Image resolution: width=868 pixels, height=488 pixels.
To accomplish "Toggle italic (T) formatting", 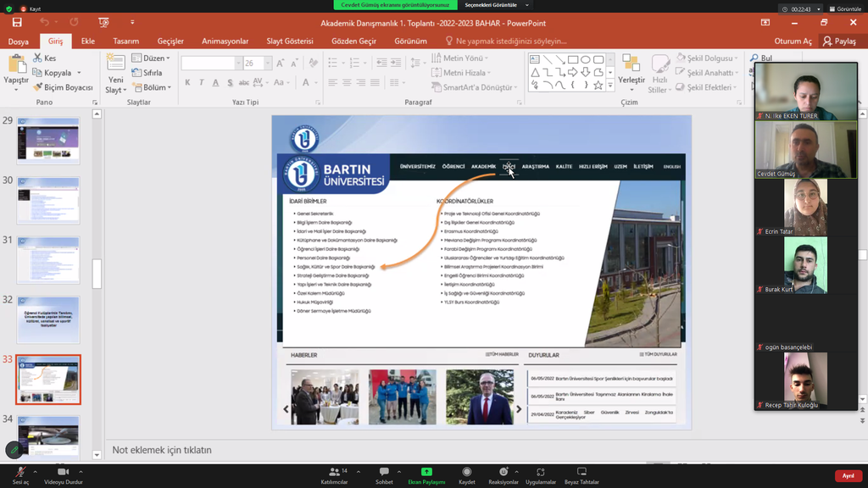I will click(x=202, y=82).
